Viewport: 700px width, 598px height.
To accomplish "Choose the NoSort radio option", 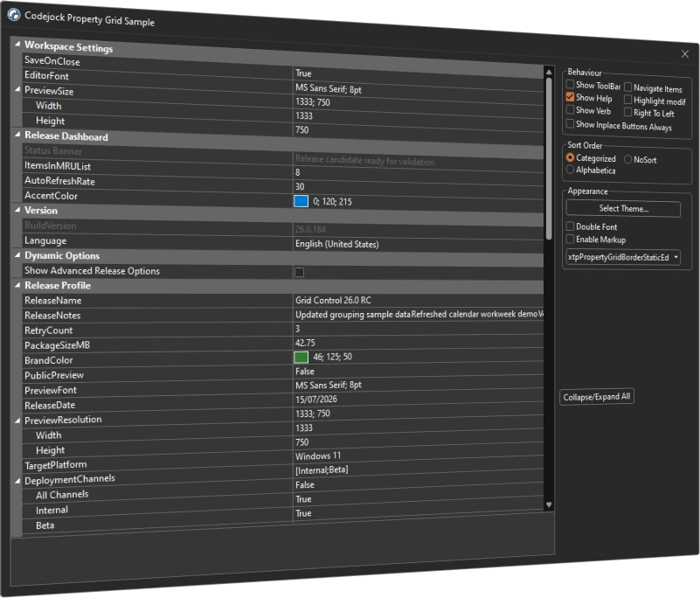I will 627,159.
